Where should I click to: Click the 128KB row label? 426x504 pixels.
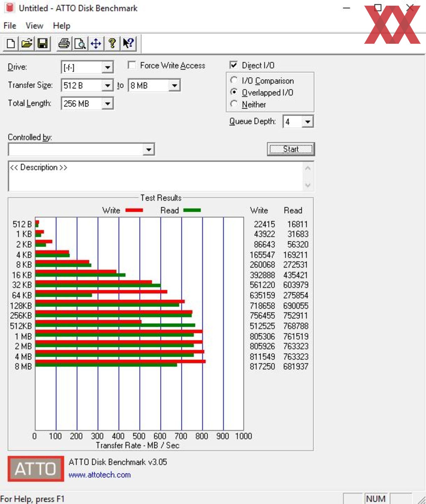point(21,306)
